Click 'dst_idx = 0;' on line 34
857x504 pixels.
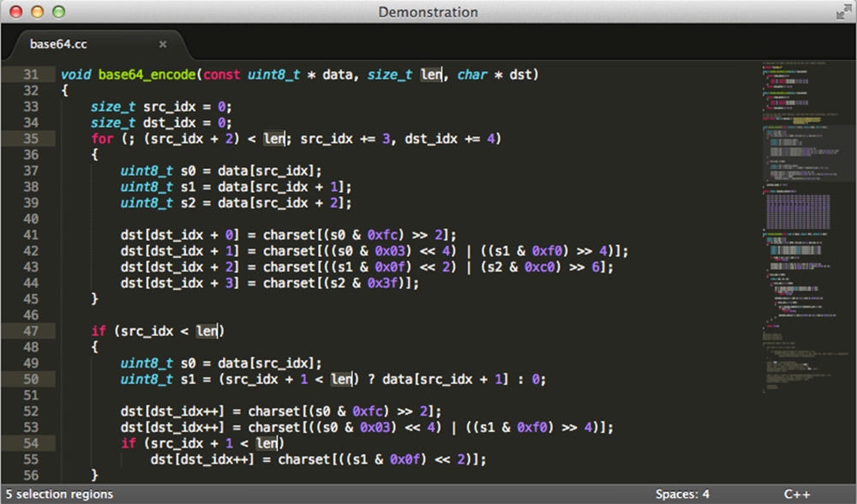click(188, 123)
